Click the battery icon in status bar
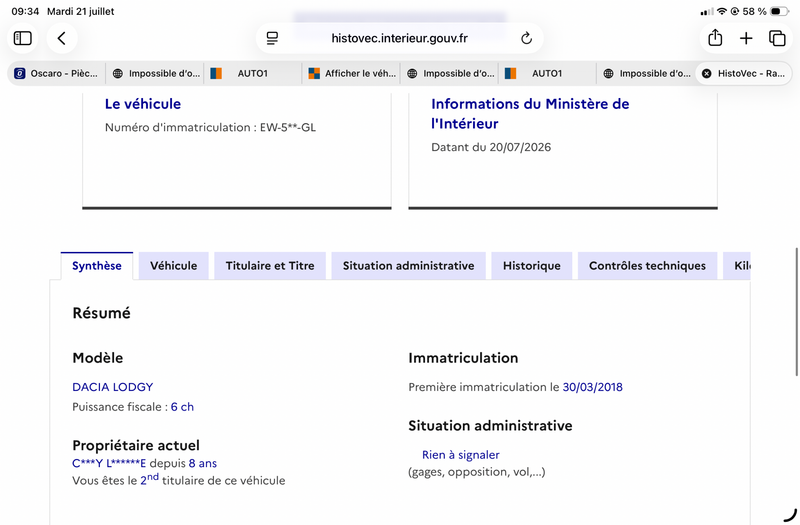 click(x=779, y=11)
